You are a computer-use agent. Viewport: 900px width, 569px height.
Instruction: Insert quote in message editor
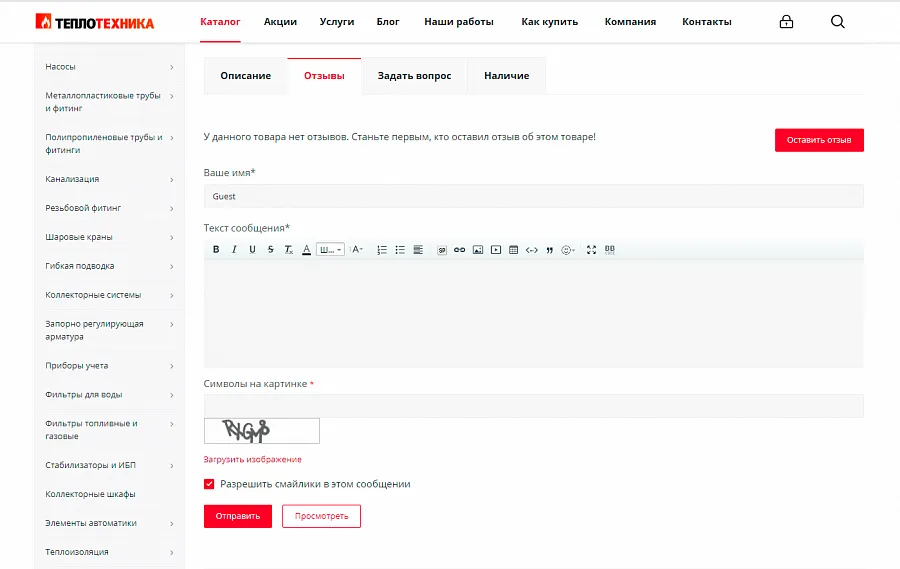click(x=550, y=250)
